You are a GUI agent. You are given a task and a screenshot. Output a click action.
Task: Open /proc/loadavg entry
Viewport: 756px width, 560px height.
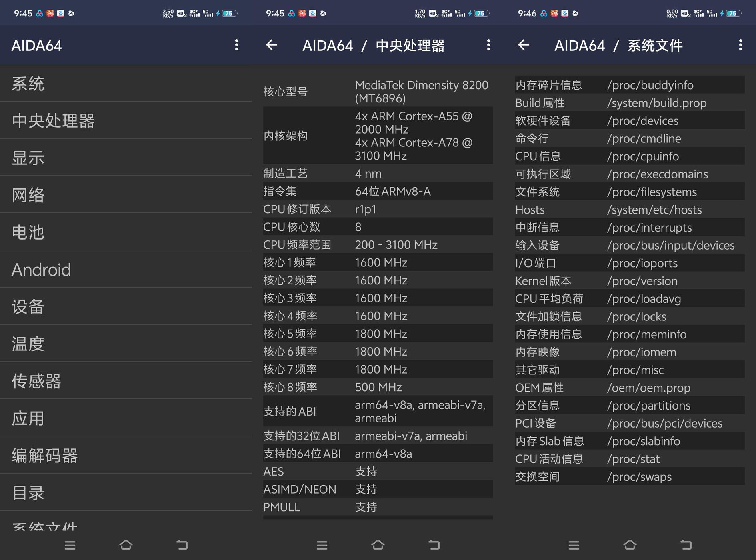[630, 298]
